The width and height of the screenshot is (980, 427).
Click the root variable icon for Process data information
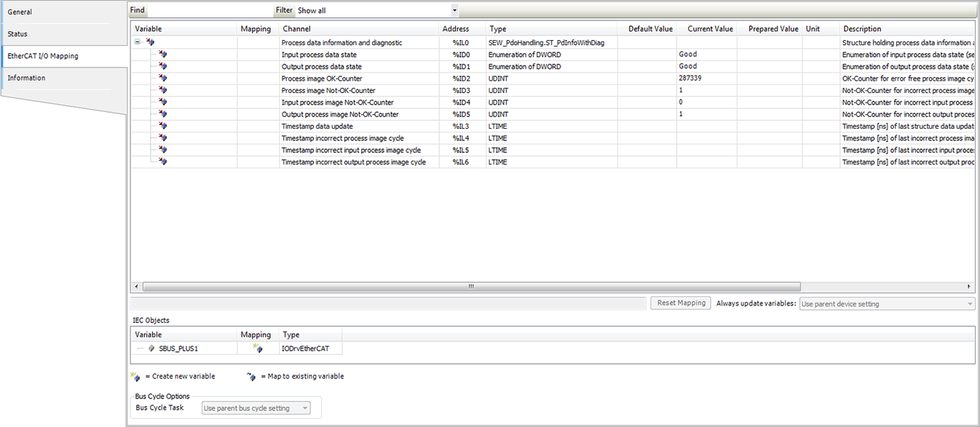[x=151, y=43]
